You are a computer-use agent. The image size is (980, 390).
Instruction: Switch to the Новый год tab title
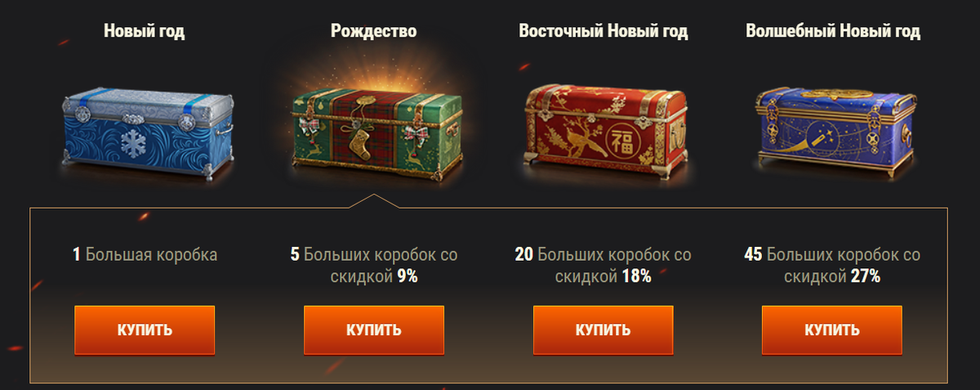pyautogui.click(x=145, y=32)
